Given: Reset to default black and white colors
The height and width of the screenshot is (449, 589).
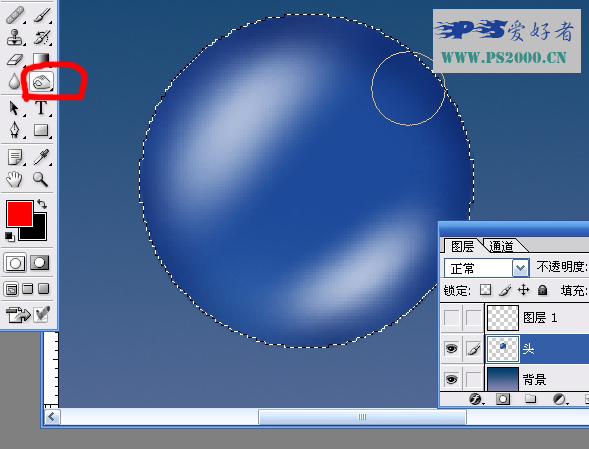Looking at the screenshot, I should (x=10, y=237).
